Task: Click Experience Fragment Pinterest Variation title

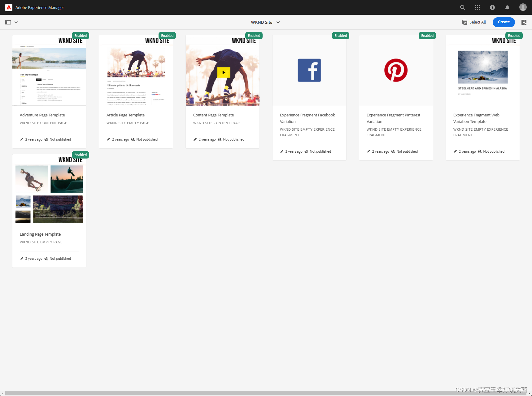Action: pyautogui.click(x=393, y=118)
